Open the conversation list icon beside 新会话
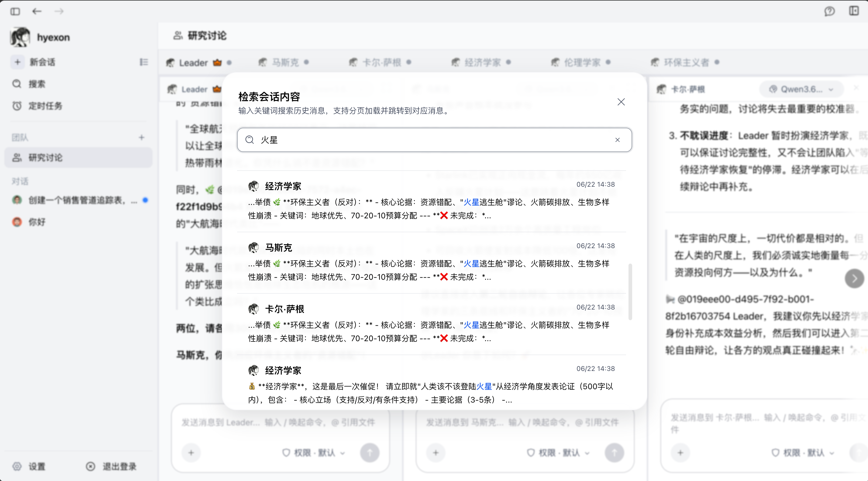This screenshot has width=868, height=481. pyautogui.click(x=143, y=62)
